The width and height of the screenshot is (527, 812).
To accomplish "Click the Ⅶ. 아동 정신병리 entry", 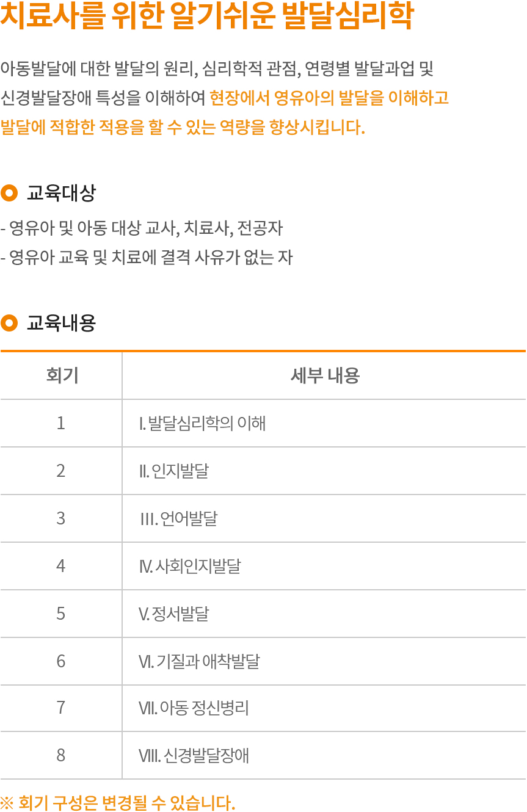I will 194,708.
